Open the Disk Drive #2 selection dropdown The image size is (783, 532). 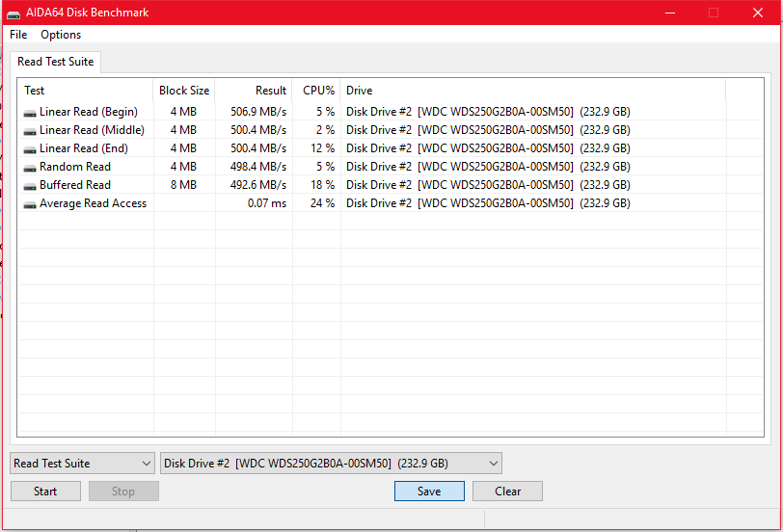tap(331, 464)
